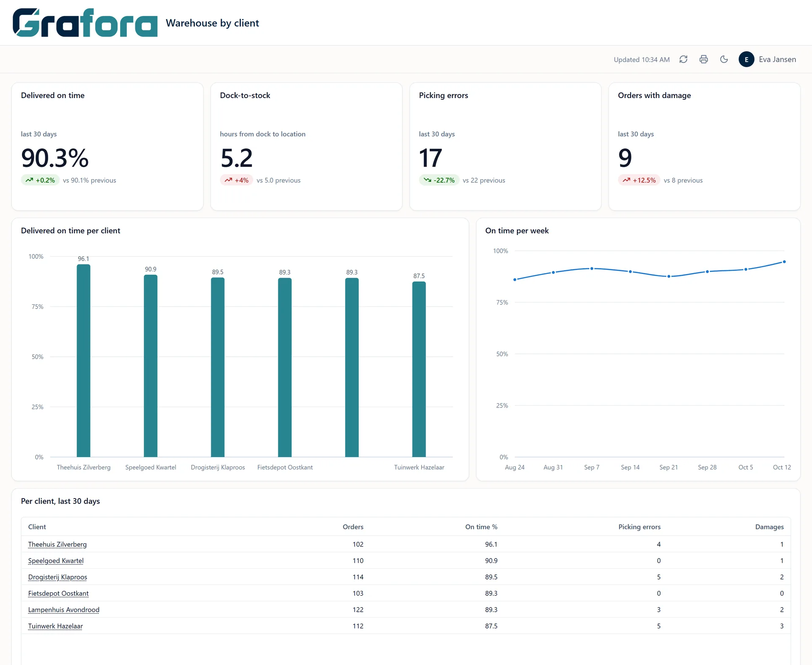This screenshot has width=812, height=665.
Task: Click the Updated 10:34 AM timestamp
Action: 642,60
